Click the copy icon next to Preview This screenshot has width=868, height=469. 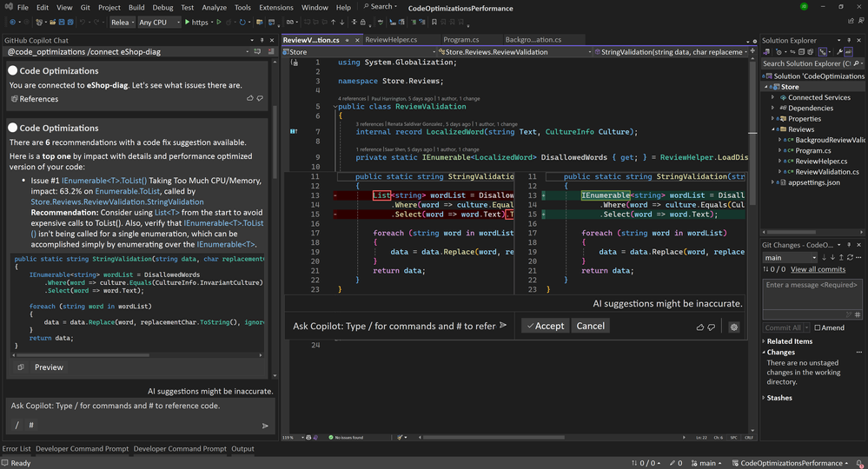click(21, 367)
